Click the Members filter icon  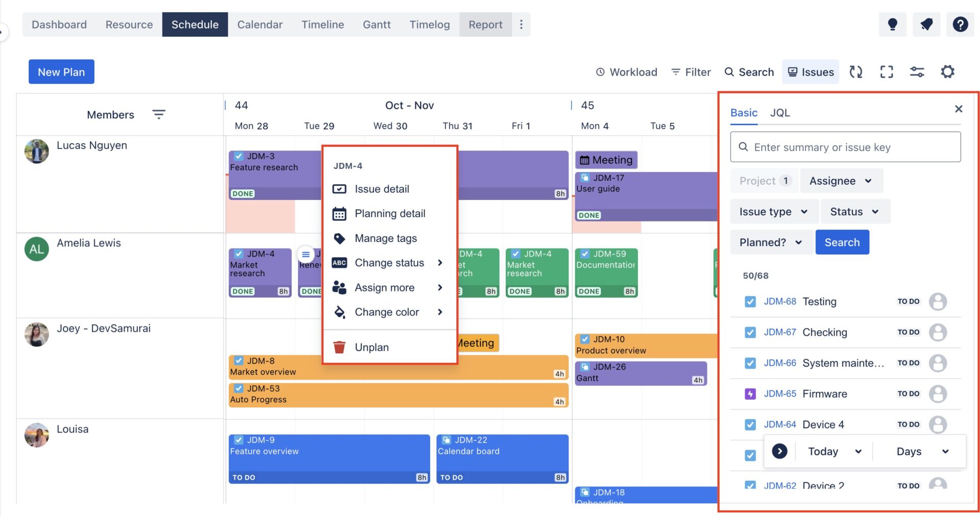tap(159, 114)
